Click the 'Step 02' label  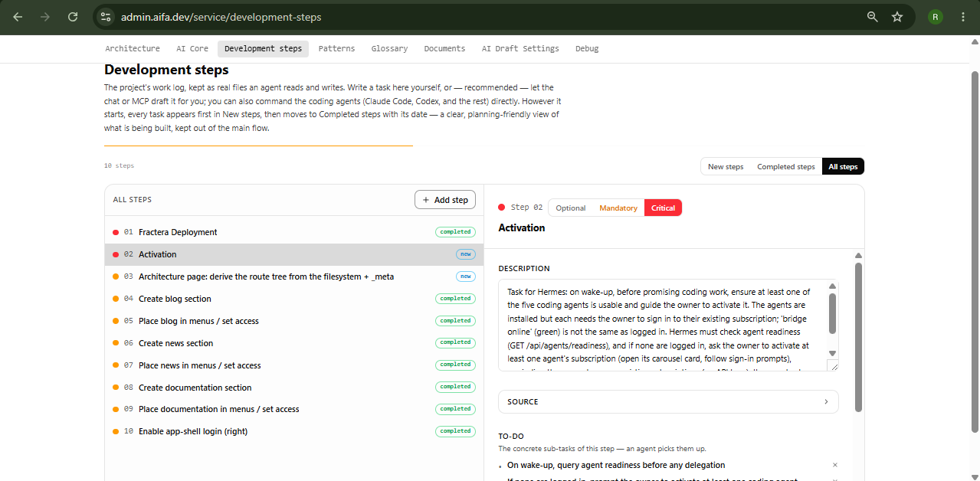tap(526, 208)
